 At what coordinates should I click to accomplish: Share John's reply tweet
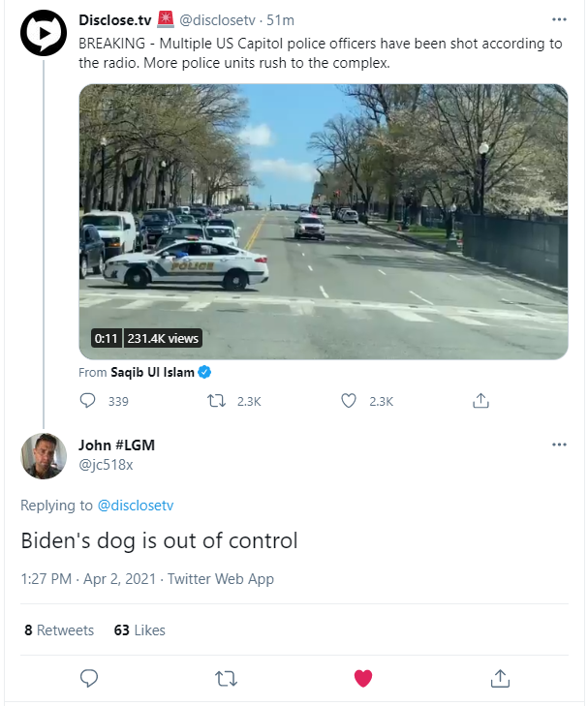point(500,678)
